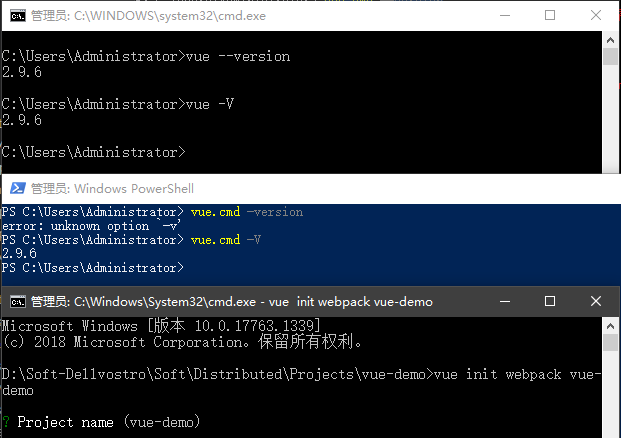Click the scrollbar thumb in the top cmd window
Viewport: 621px width, 438px height.
(610, 57)
